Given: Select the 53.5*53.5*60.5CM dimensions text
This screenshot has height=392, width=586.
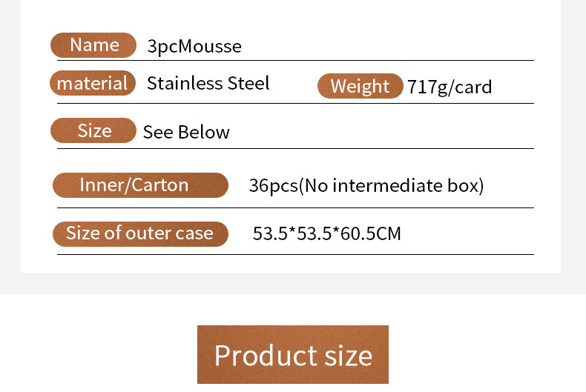Looking at the screenshot, I should coord(326,234).
